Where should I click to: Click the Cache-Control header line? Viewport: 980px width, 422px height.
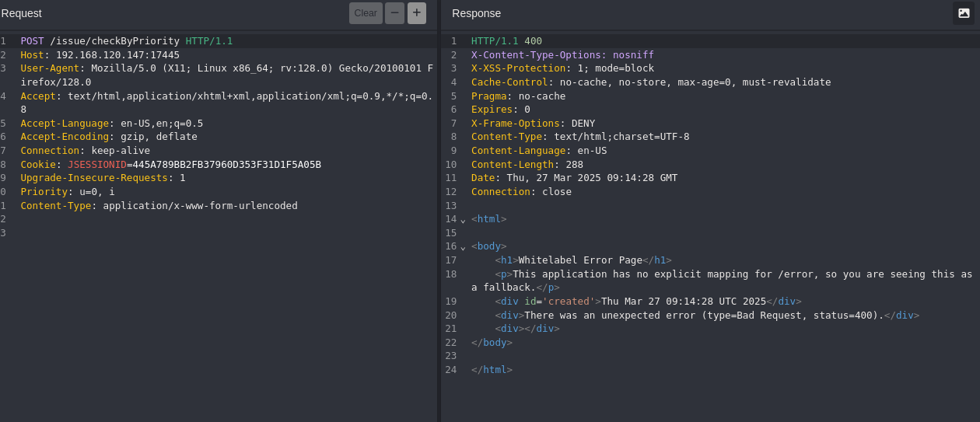click(651, 82)
